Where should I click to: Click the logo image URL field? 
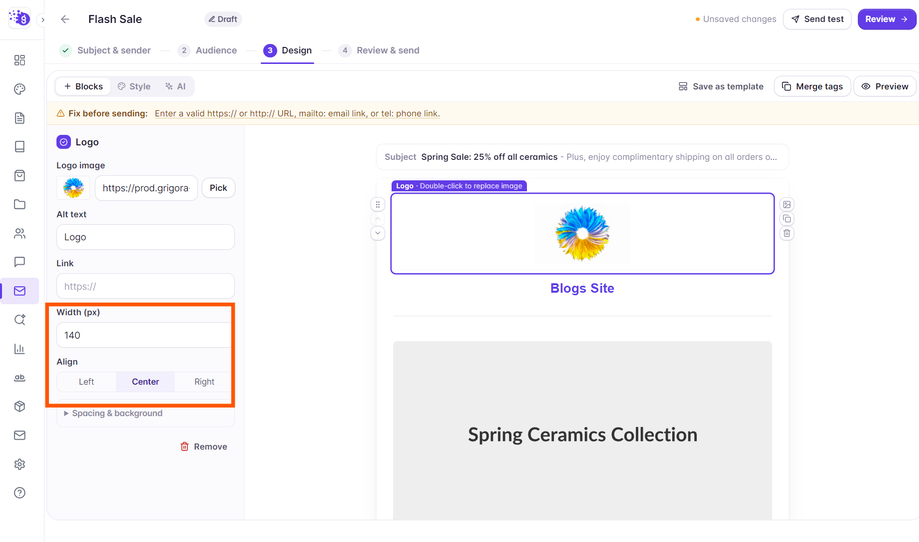tap(146, 188)
